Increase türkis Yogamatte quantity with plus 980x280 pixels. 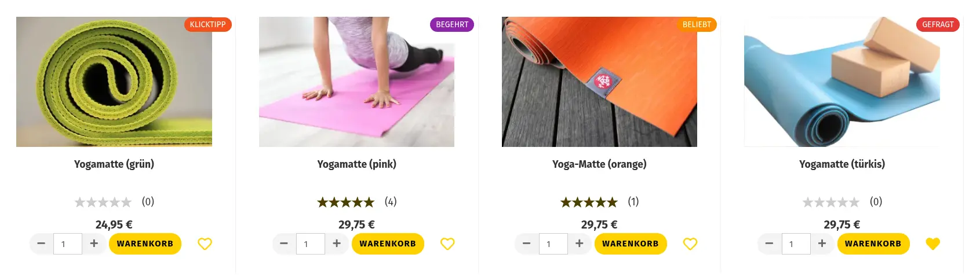pos(822,244)
